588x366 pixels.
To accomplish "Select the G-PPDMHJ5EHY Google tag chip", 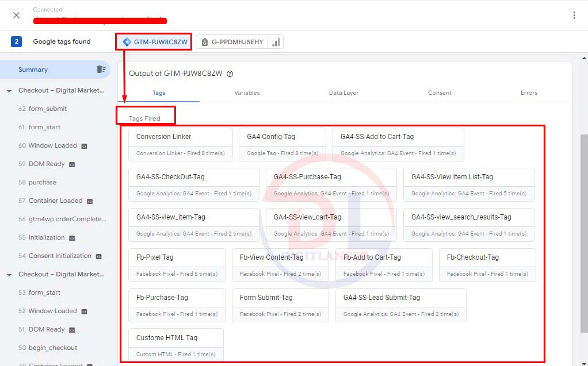I will click(232, 42).
